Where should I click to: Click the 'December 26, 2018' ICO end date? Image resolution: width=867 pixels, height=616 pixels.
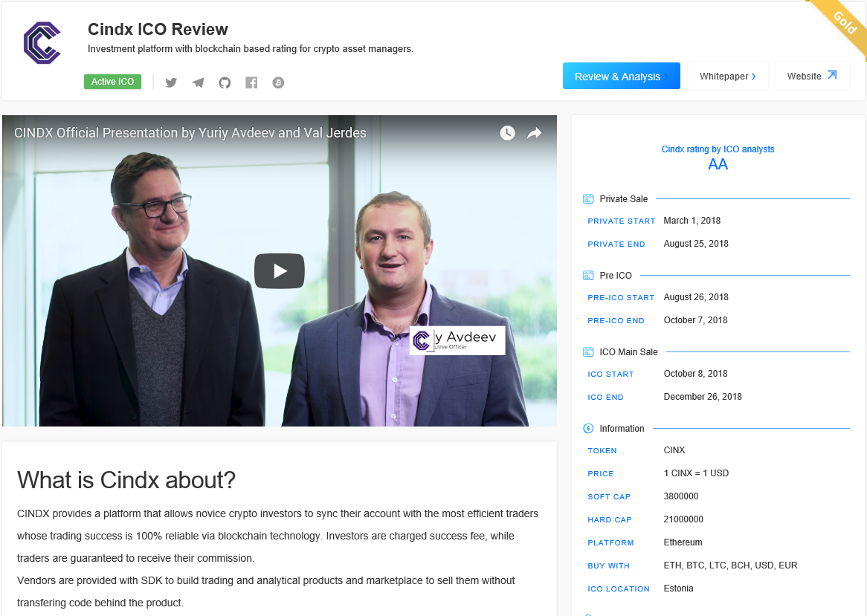pyautogui.click(x=702, y=397)
